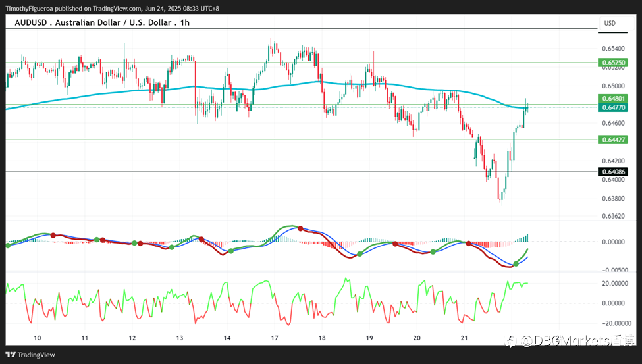Select the black 0.64086 price label
The width and height of the screenshot is (642, 364).
point(613,172)
